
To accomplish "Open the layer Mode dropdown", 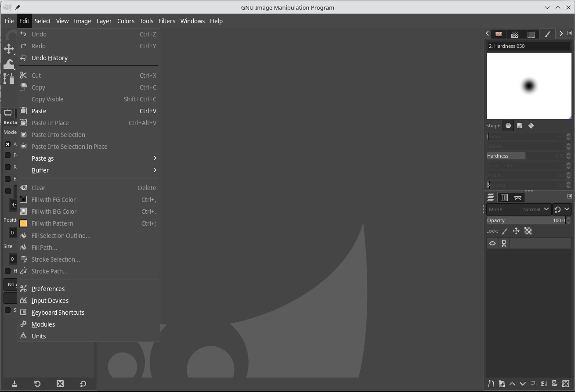I will [519, 209].
